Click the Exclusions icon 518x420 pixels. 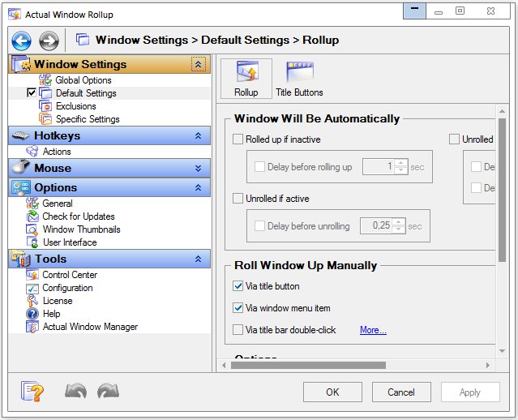point(45,106)
